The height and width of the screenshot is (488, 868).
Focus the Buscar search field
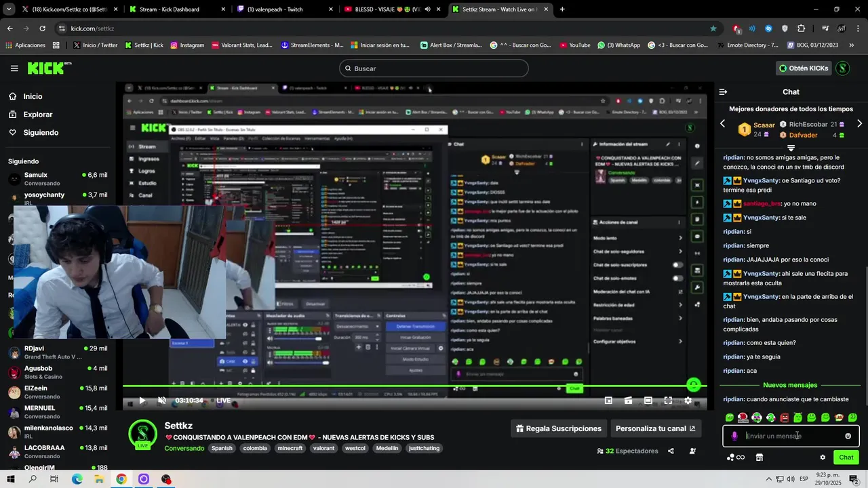[x=433, y=68]
